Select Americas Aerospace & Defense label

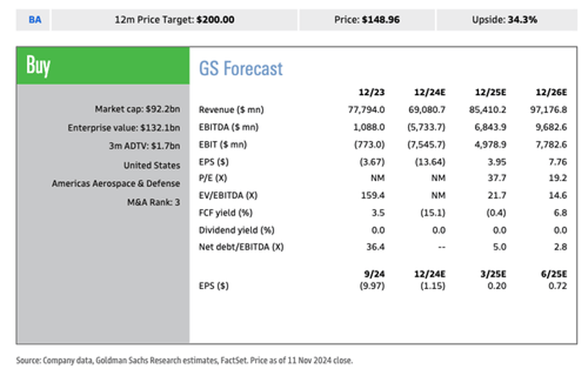click(x=116, y=183)
